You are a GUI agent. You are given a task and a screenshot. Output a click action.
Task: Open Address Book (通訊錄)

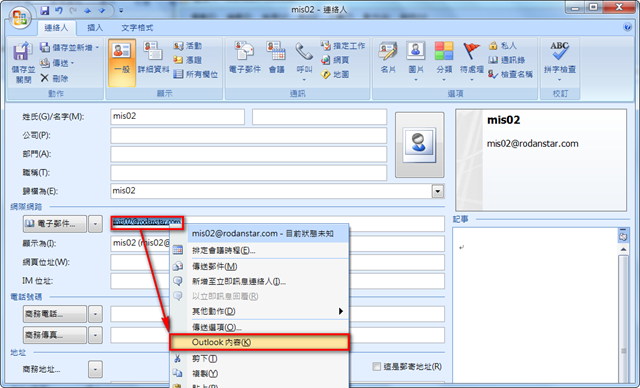[507, 60]
